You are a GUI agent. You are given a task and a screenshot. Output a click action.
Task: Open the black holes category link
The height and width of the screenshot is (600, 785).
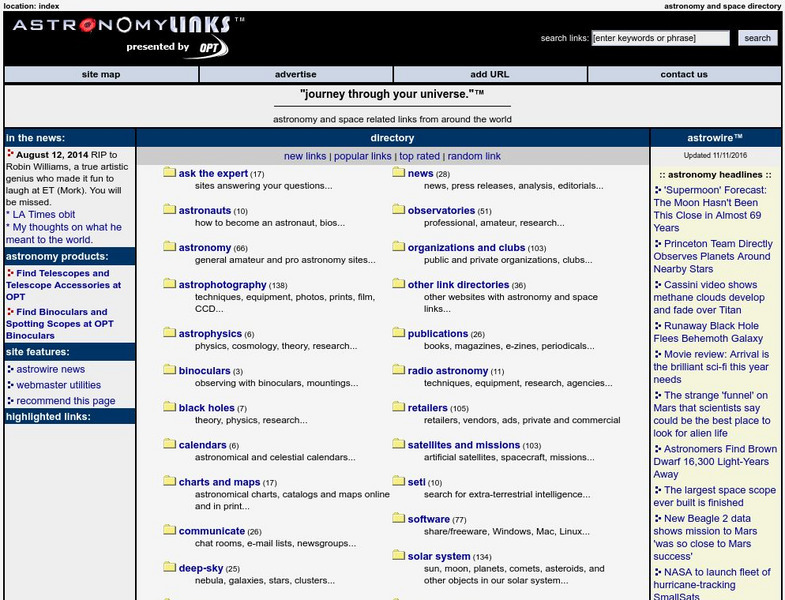(x=206, y=408)
